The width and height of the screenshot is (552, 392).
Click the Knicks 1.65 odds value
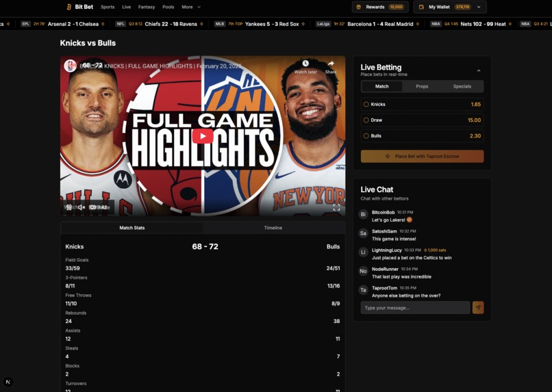(x=475, y=105)
